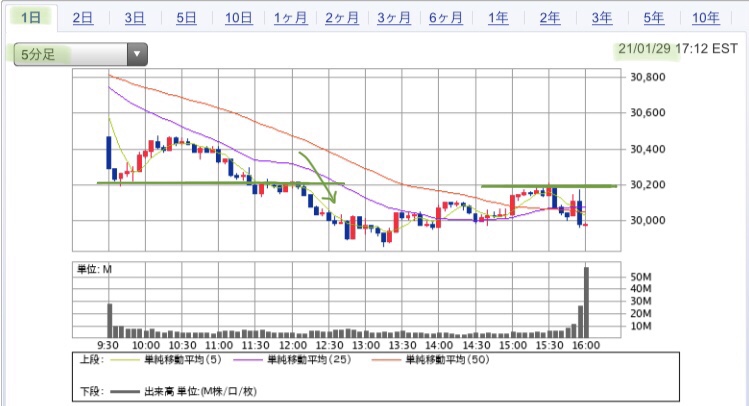Click the 12:00 time axis label

point(293,345)
